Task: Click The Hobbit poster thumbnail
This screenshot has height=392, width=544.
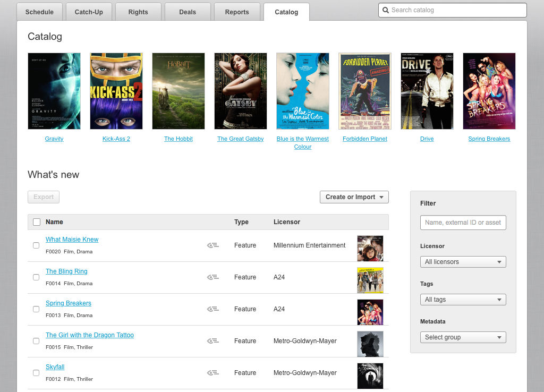Action: pyautogui.click(x=178, y=91)
